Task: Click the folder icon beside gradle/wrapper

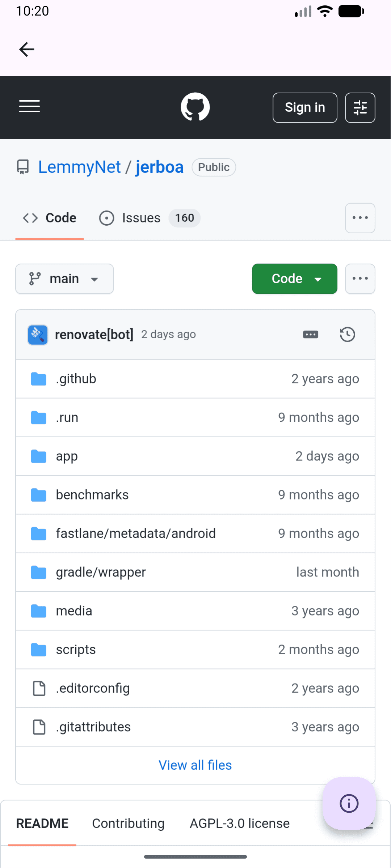Action: 39,573
